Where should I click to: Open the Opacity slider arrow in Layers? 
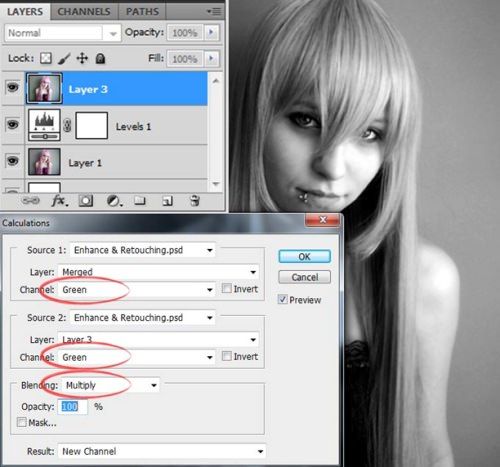click(211, 32)
